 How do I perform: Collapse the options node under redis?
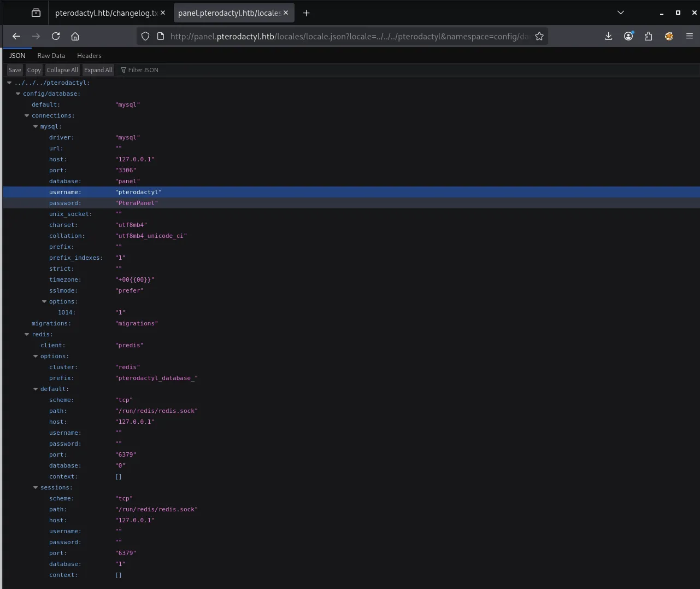tap(36, 356)
